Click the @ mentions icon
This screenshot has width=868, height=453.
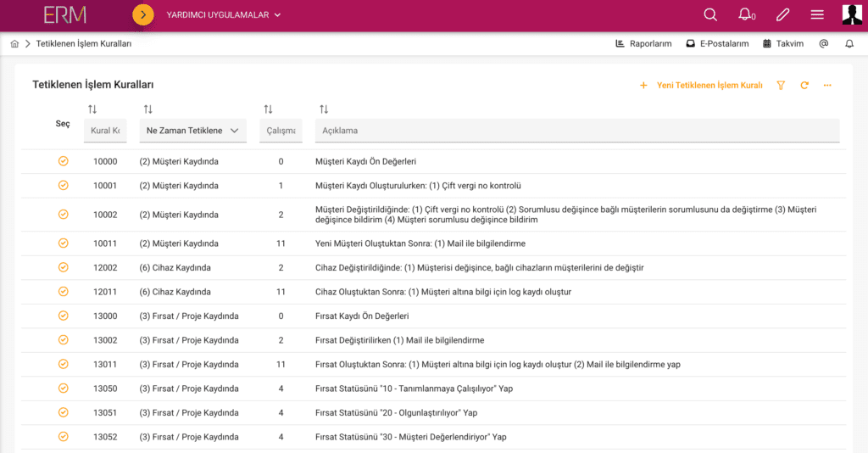(x=824, y=44)
